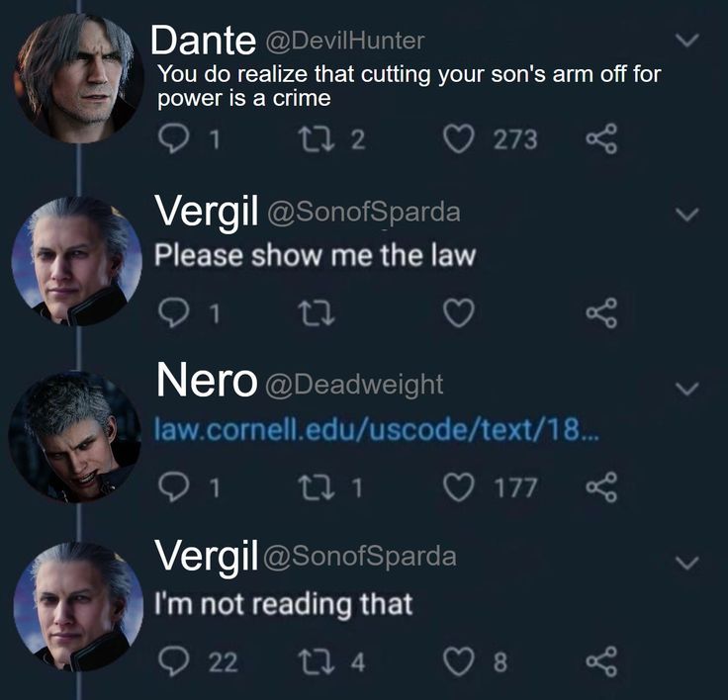Like Dante's tweet showing 273 likes
728x700 pixels.
[459, 138]
